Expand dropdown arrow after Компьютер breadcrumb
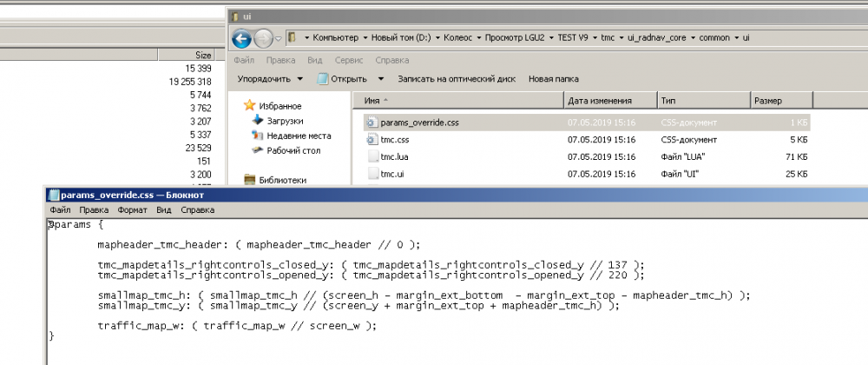This screenshot has width=868, height=365. [x=365, y=38]
